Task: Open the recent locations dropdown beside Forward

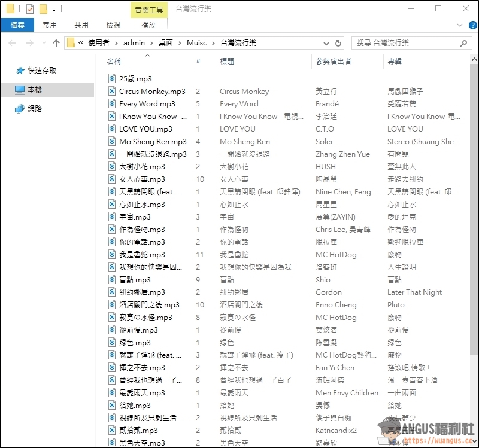Action: click(x=43, y=43)
